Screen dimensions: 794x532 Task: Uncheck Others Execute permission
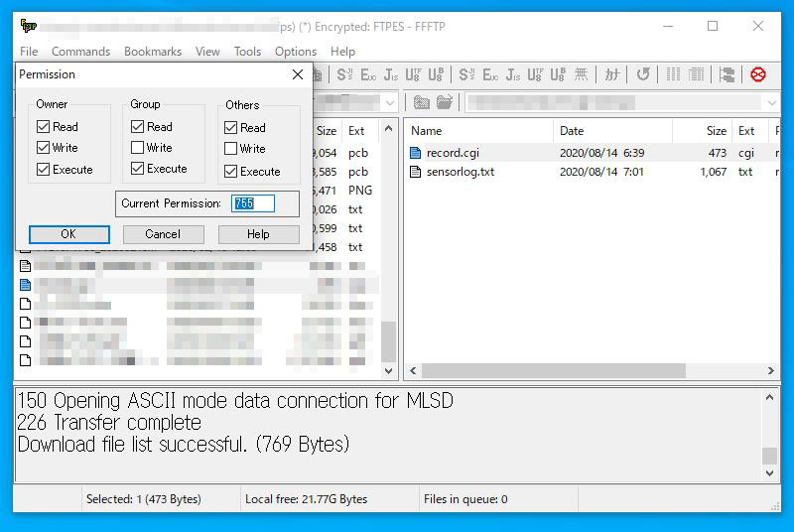[x=231, y=172]
